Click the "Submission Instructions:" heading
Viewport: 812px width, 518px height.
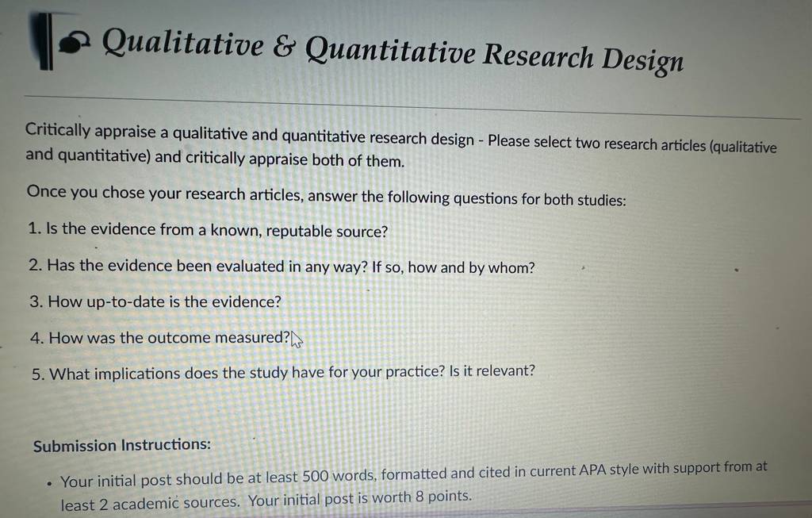click(x=122, y=445)
